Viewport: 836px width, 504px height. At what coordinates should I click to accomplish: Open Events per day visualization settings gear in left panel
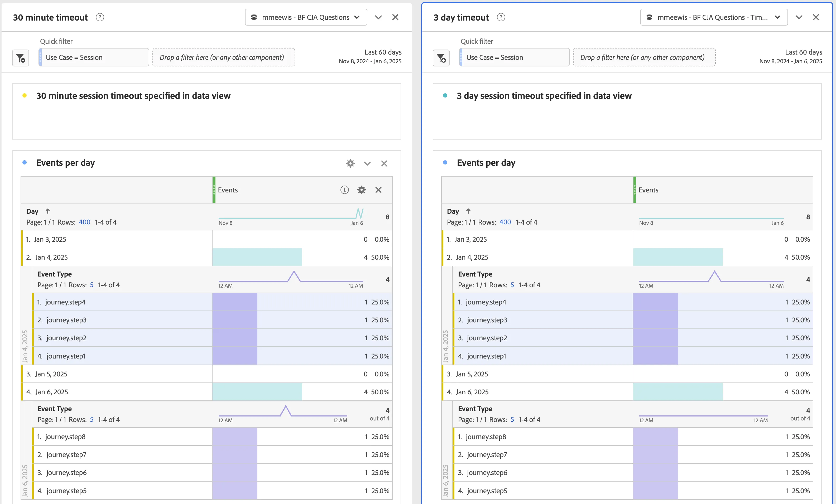pos(350,163)
